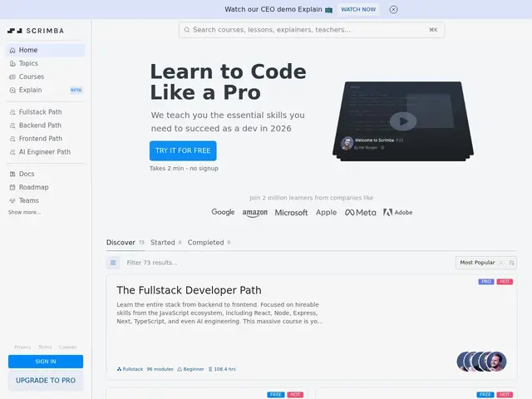Viewport: 532px width, 399px height.
Task: Click the AI Engineer Path icon
Action: [12, 152]
